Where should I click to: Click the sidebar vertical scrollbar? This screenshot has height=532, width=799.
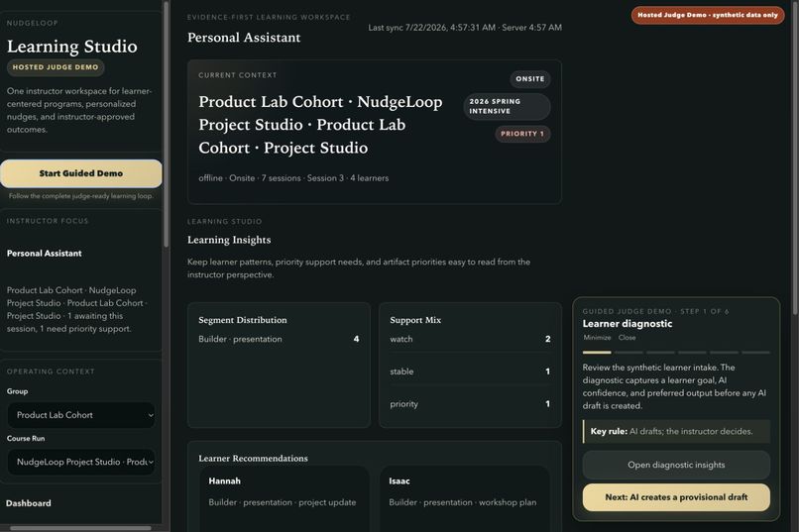[x=167, y=125]
